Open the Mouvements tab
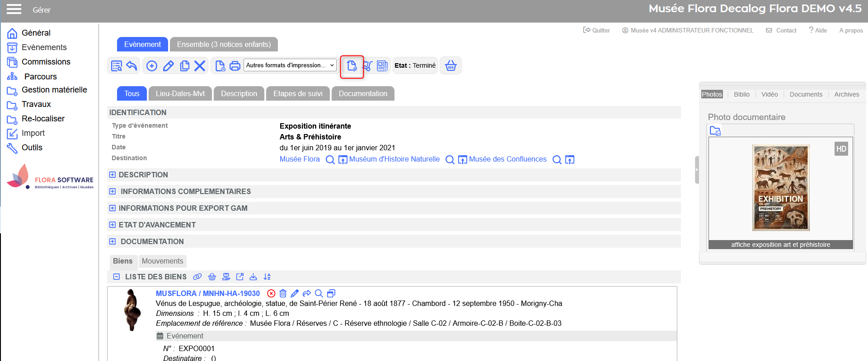This screenshot has width=868, height=361. [x=162, y=261]
